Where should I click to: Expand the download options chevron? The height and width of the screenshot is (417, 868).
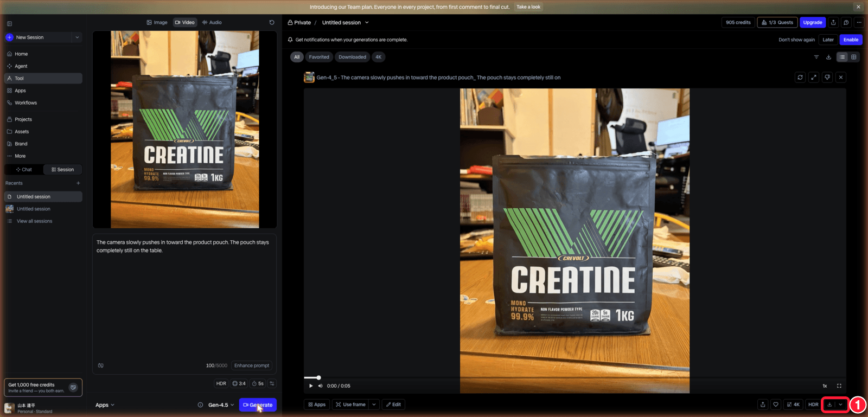click(841, 405)
